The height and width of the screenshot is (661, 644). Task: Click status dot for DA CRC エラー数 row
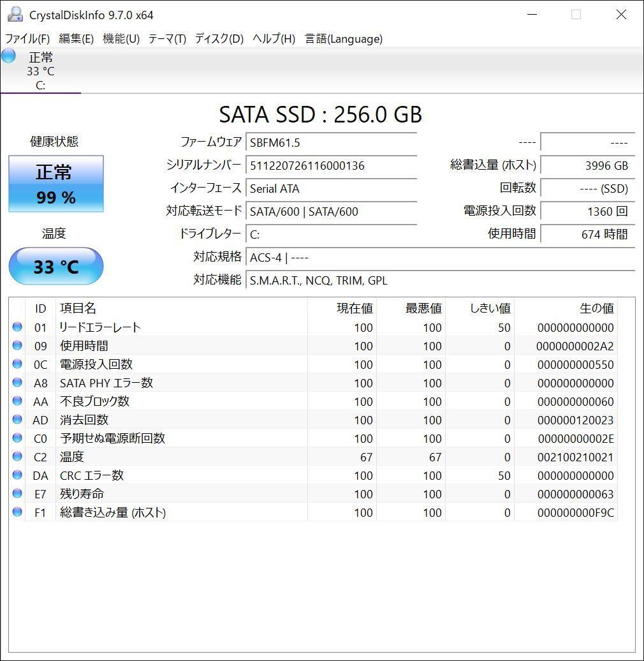pyautogui.click(x=17, y=475)
